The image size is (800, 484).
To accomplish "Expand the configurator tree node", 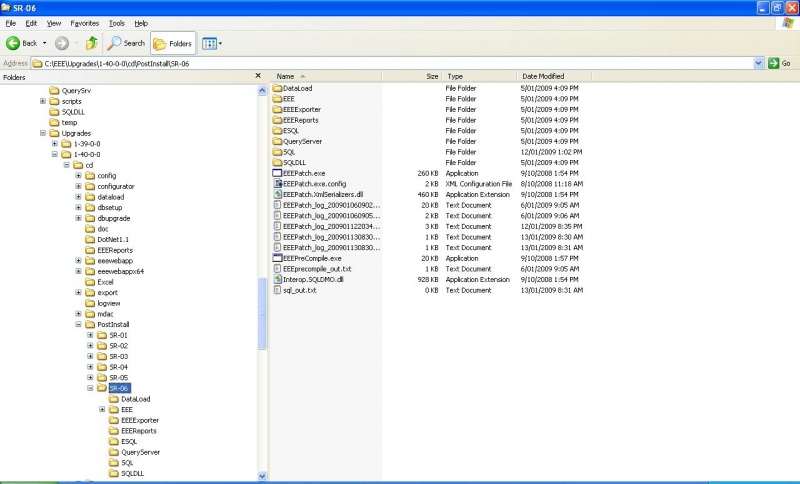I will [x=79, y=186].
